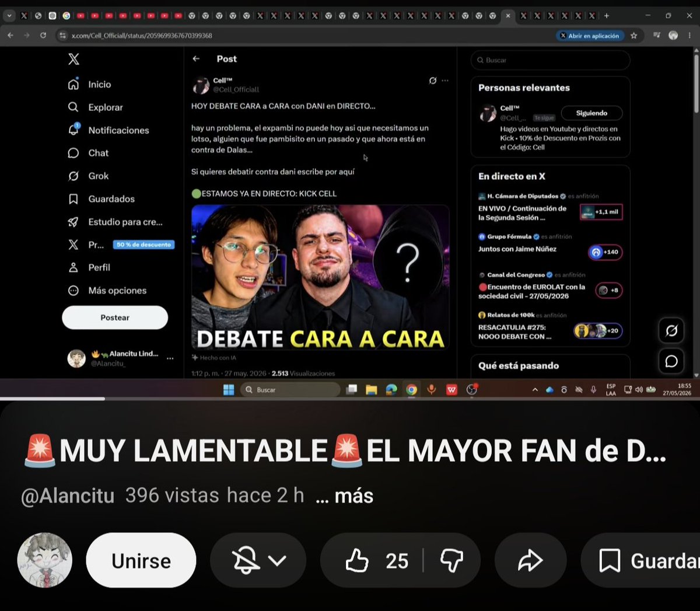Click the Unirse button
The image size is (700, 611).
coord(141,560)
